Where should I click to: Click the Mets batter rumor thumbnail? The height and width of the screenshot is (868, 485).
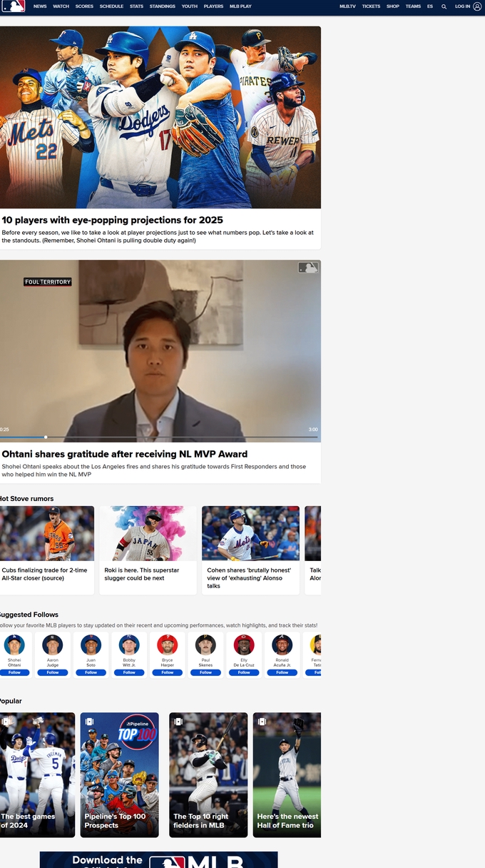[x=250, y=533]
